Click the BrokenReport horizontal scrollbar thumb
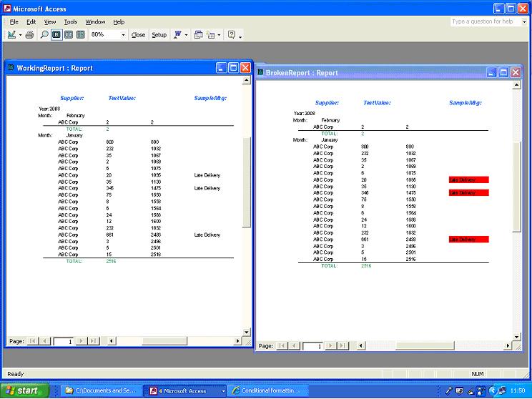 (425, 345)
